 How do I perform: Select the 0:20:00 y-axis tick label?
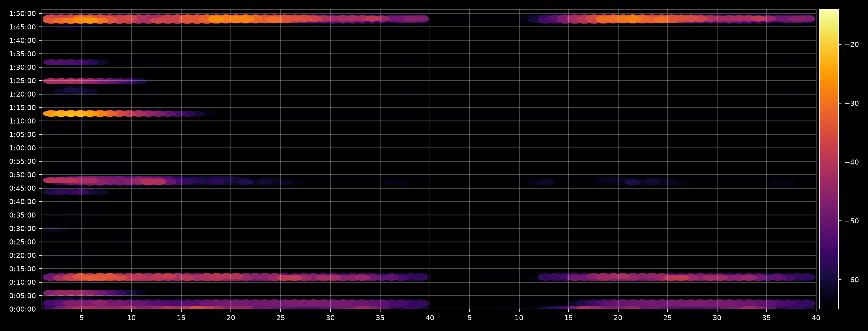22,256
